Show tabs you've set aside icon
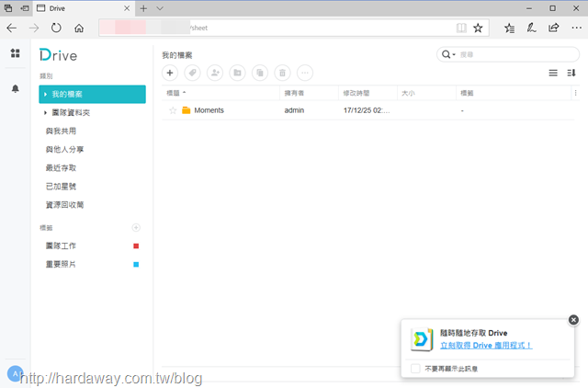This screenshot has height=388, width=588. [8, 8]
